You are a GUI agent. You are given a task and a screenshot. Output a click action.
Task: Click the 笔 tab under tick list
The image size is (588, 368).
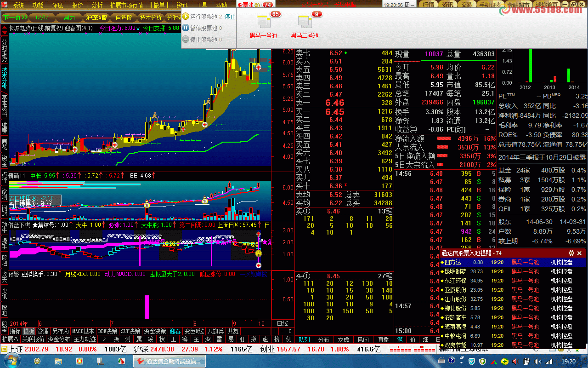point(400,339)
